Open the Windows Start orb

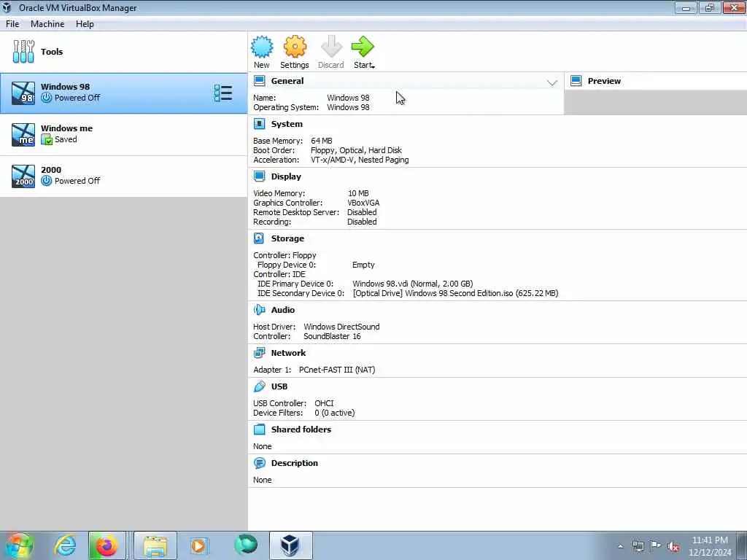[x=18, y=545]
